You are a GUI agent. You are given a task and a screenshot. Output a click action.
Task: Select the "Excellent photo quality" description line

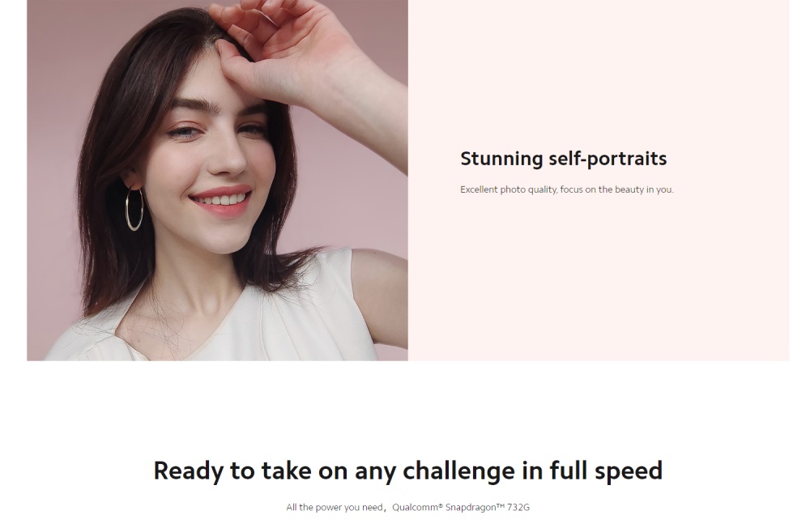click(567, 189)
